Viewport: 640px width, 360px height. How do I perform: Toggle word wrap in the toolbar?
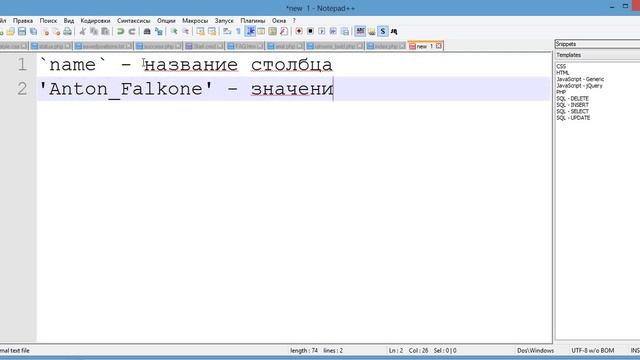click(x=227, y=31)
